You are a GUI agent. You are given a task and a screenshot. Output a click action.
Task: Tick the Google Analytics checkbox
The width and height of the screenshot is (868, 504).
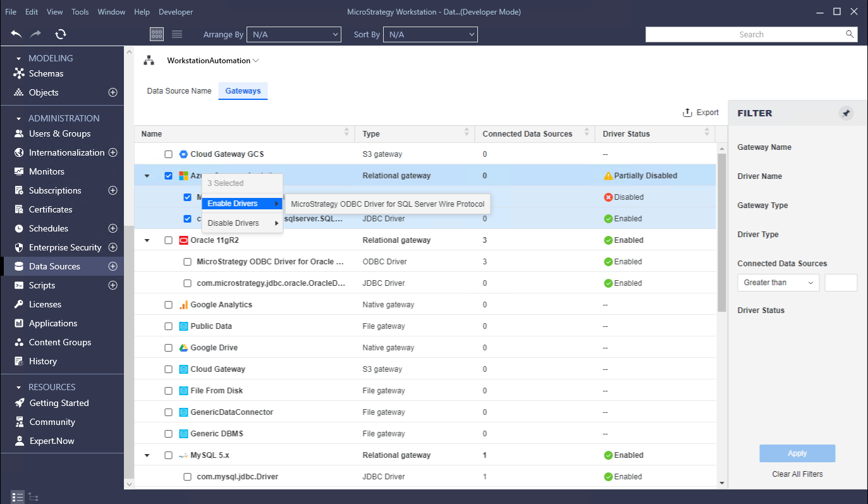click(x=168, y=305)
